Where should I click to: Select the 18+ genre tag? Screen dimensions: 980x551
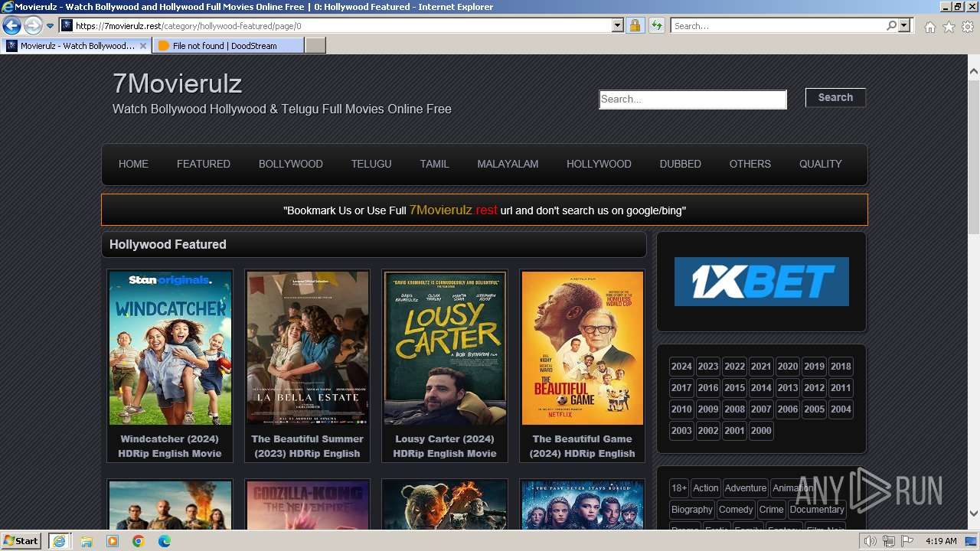pyautogui.click(x=679, y=488)
